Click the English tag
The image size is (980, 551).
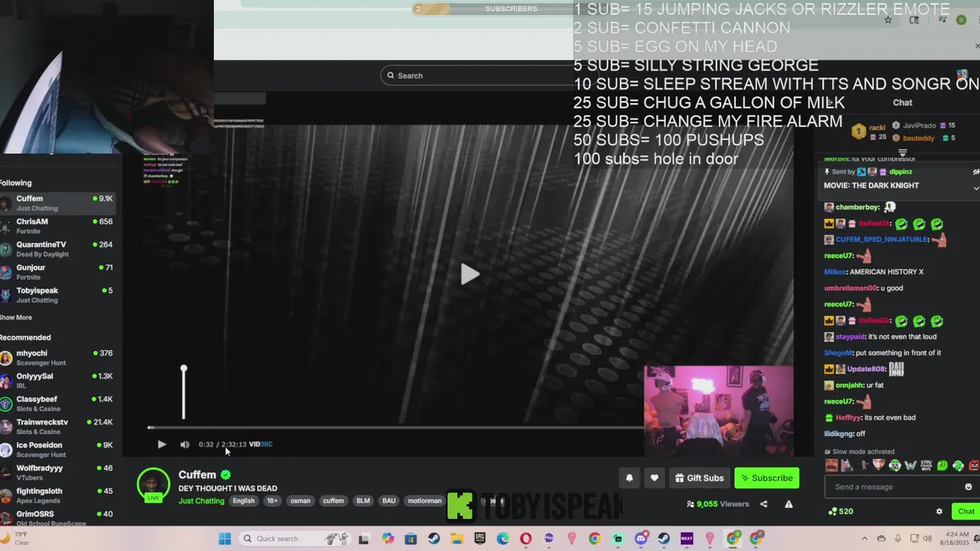[x=243, y=500]
